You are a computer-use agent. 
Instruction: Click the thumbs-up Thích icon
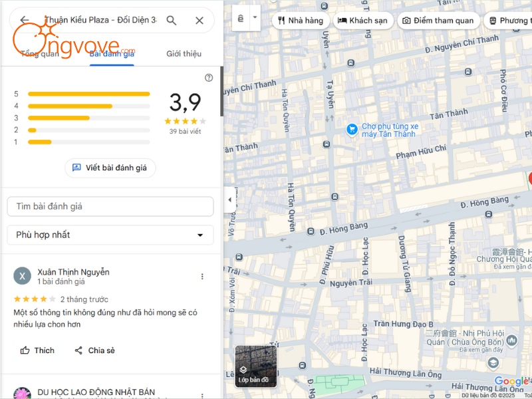25,350
